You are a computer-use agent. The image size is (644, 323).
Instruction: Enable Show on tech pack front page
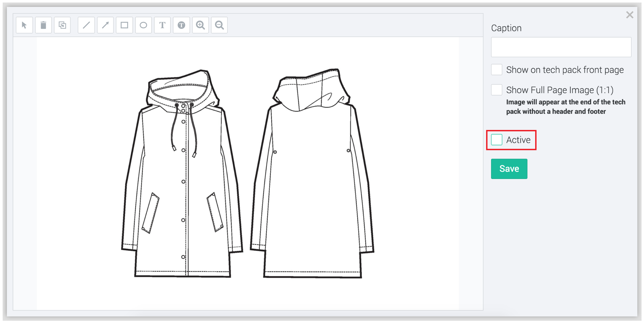[496, 70]
